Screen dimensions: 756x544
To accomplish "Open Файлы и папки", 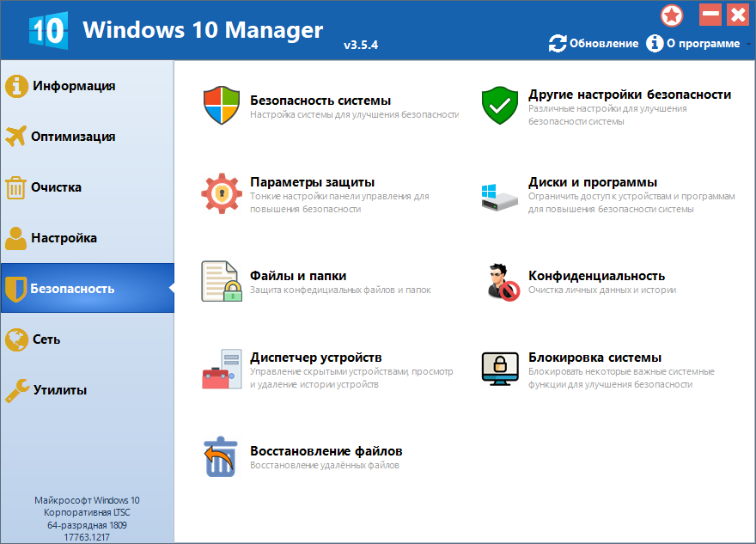I will pos(298,276).
